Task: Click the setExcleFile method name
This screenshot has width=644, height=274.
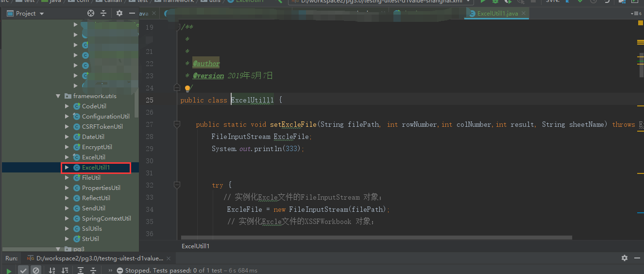Action: [293, 124]
